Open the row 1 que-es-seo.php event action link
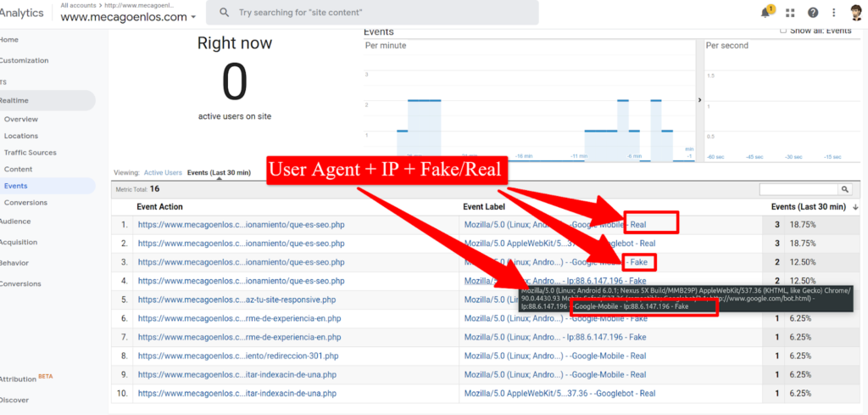This screenshot has width=868, height=415. click(242, 225)
